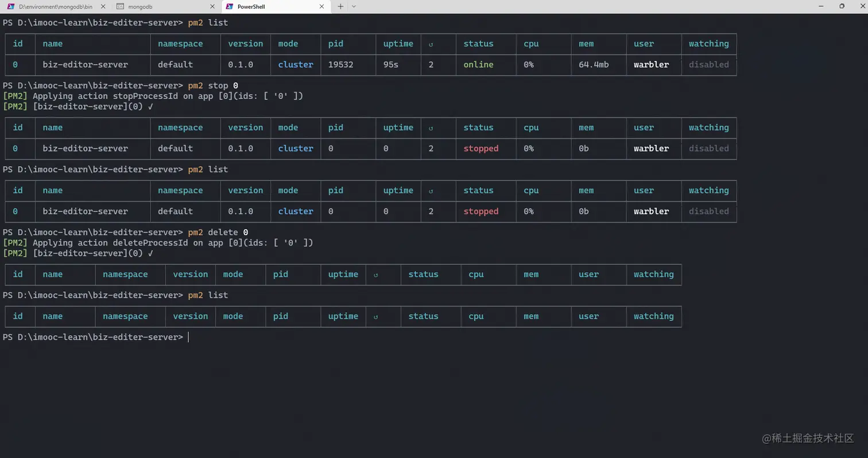
Task: Maximize the terminal window
Action: point(842,6)
